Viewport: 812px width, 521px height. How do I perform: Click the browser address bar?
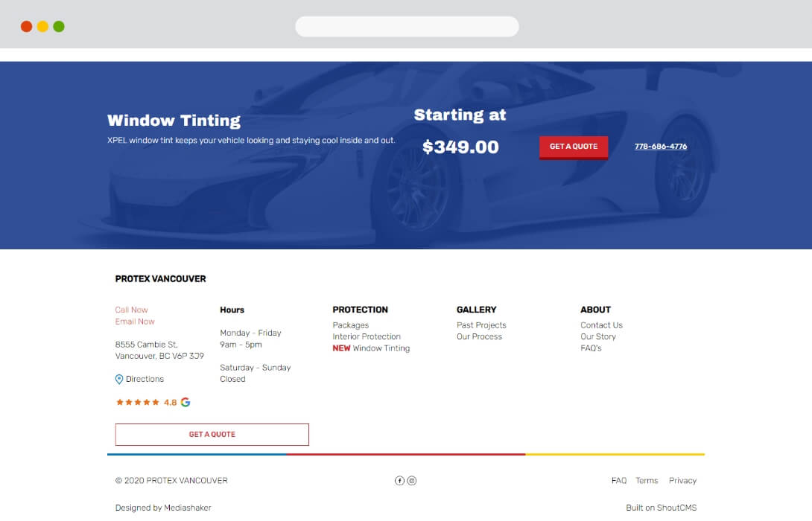(x=407, y=26)
